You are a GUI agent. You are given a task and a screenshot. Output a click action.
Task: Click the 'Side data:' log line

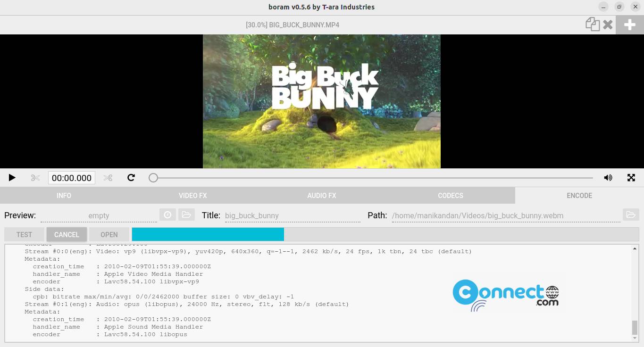click(44, 289)
